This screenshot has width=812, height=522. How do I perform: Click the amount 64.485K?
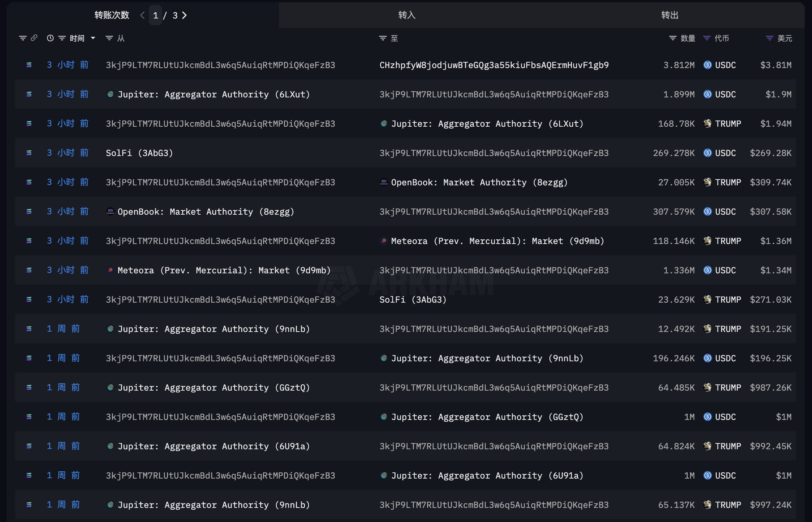676,387
